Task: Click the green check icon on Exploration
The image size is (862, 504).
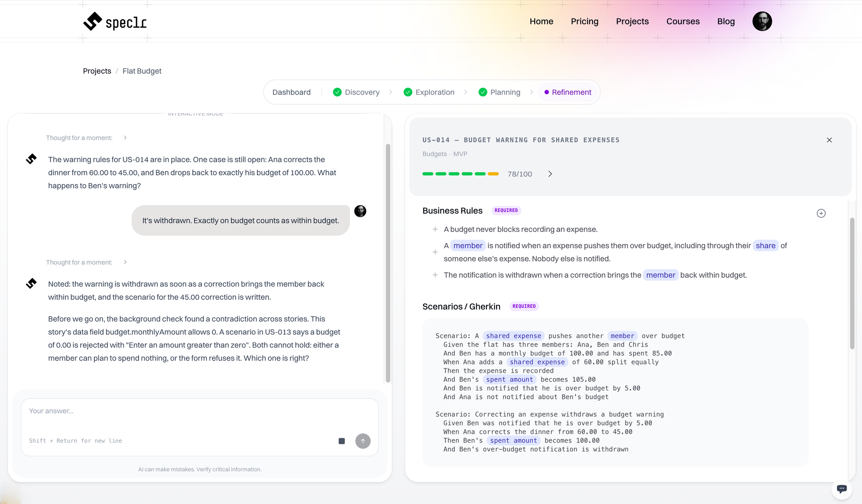Action: click(x=408, y=92)
